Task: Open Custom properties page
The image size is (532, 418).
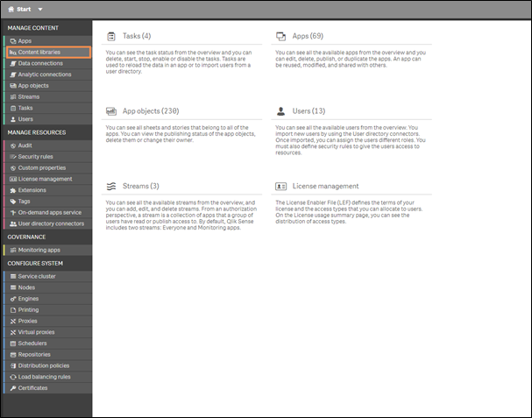Action: tap(48, 168)
